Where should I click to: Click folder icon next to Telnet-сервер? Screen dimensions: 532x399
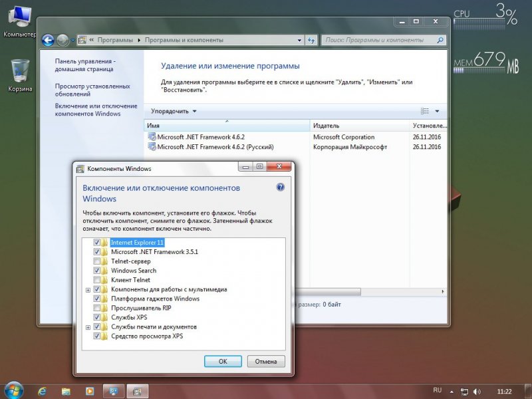pos(104,261)
